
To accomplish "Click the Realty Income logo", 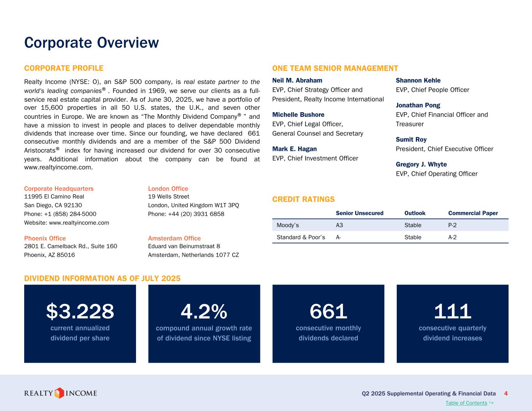I will coord(60,393).
